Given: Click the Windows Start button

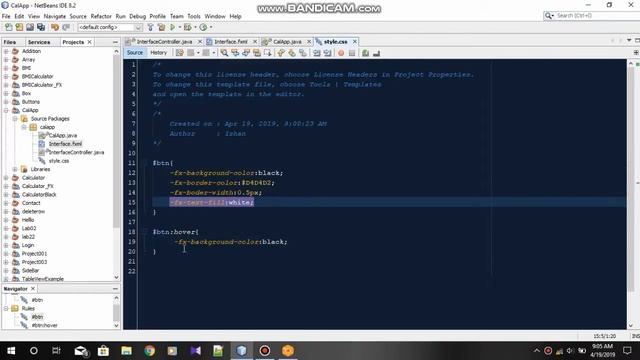Looking at the screenshot, I should (11, 351).
